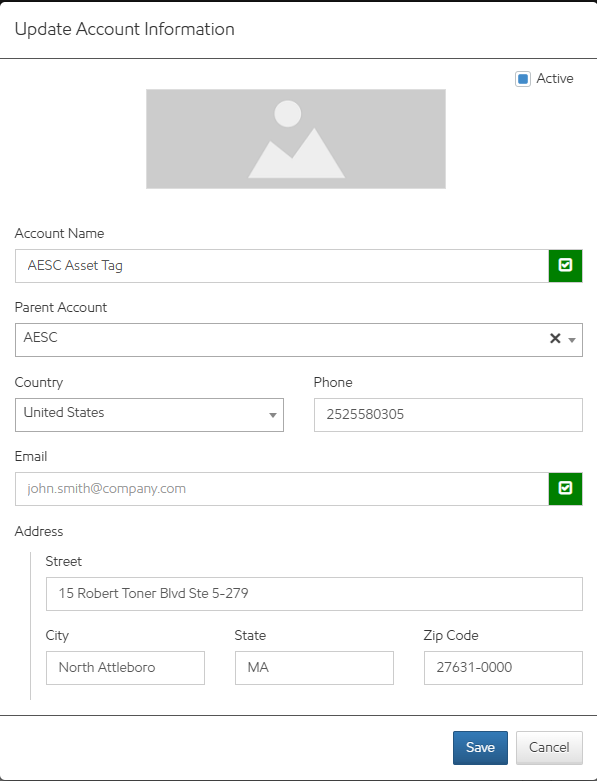Focus the Street address field

coord(314,594)
